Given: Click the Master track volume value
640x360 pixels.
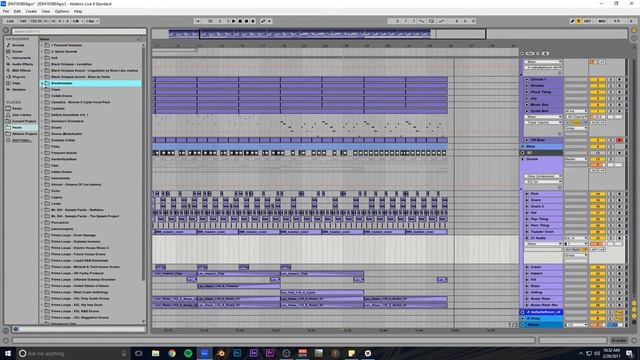Looking at the screenshot, I should tap(597, 325).
